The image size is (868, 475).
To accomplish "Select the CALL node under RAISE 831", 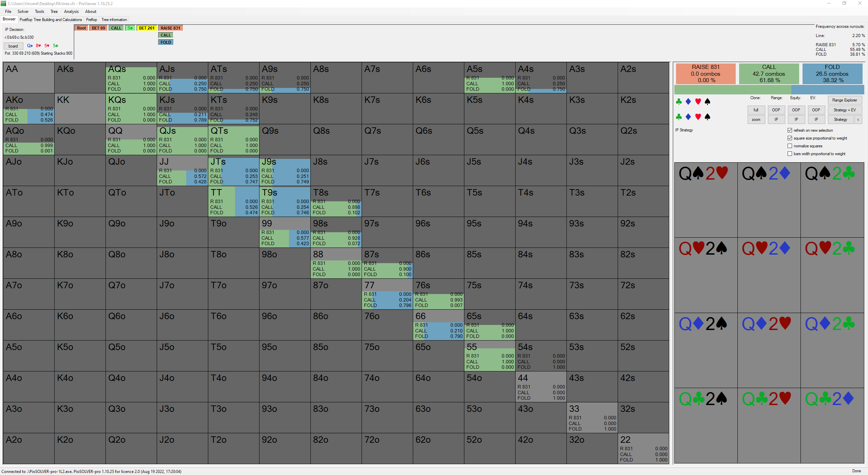I will tap(166, 35).
